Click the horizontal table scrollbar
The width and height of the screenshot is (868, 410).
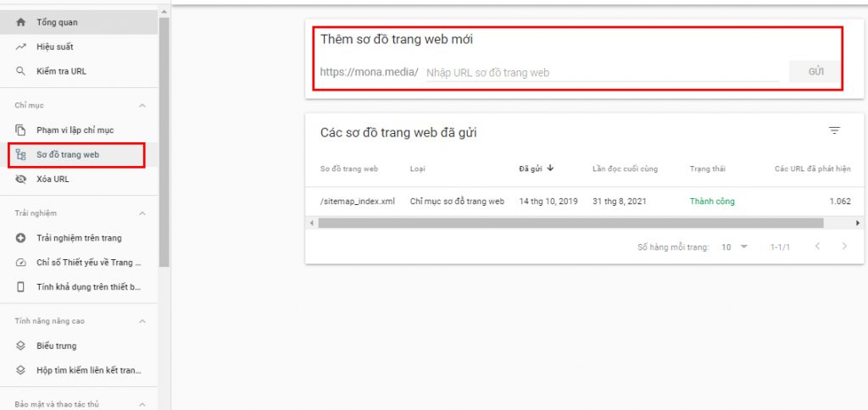568,223
